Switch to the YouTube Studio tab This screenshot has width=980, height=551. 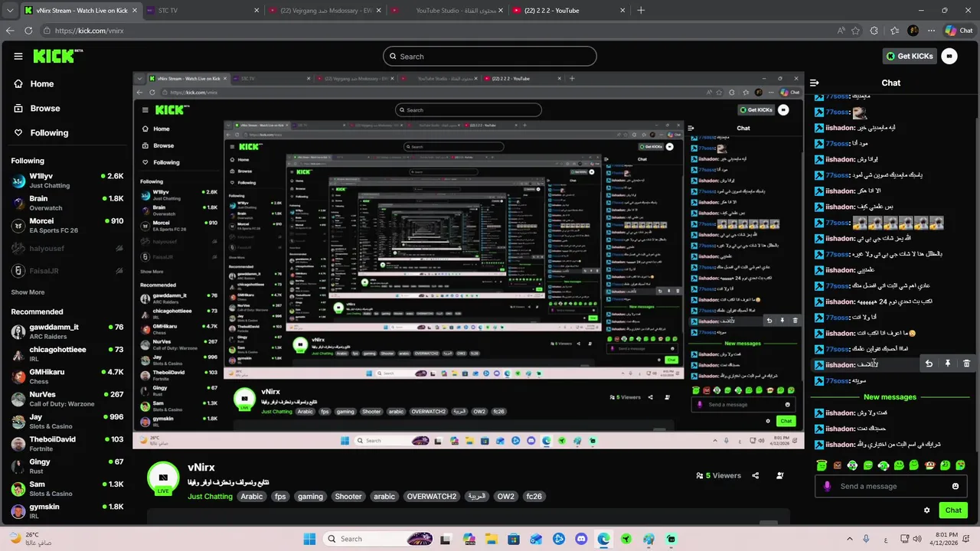[x=447, y=11]
